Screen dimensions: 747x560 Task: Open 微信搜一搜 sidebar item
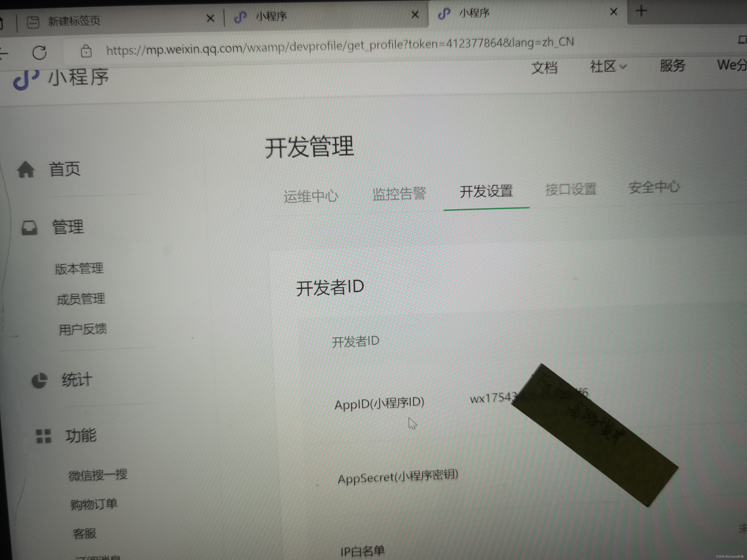(98, 475)
